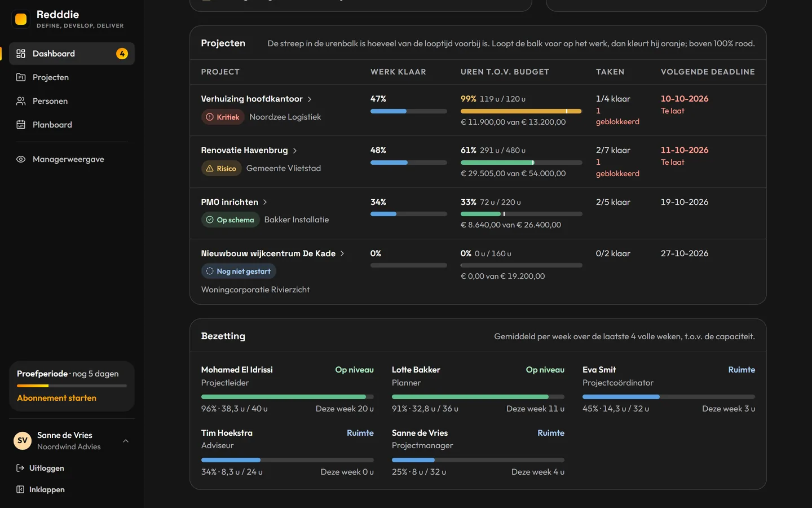Expand the Sanne de Vries account chevron
The image size is (812, 508).
[x=126, y=441]
